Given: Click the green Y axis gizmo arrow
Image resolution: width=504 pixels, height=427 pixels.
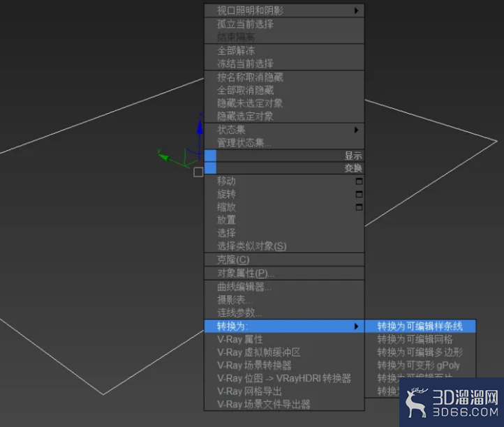Looking at the screenshot, I should pos(164,157).
